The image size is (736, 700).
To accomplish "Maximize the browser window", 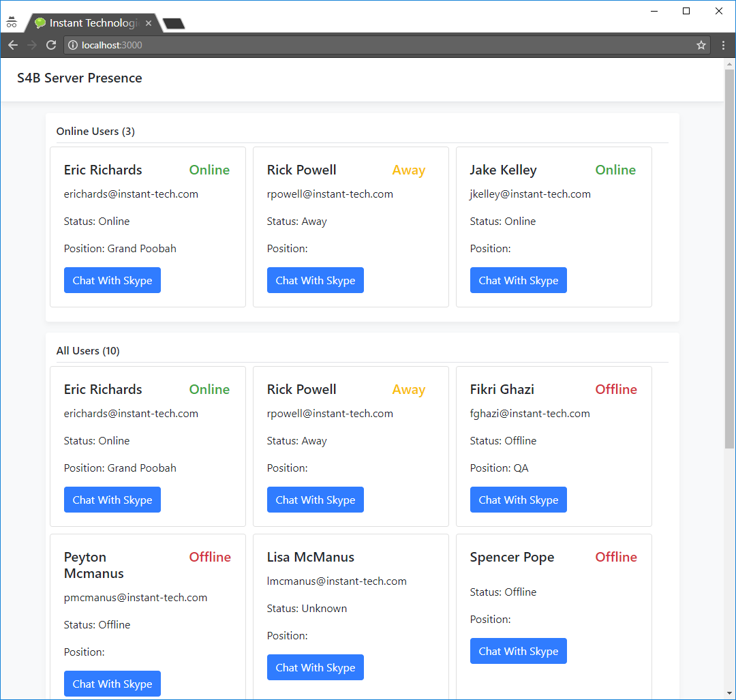I will [686, 11].
